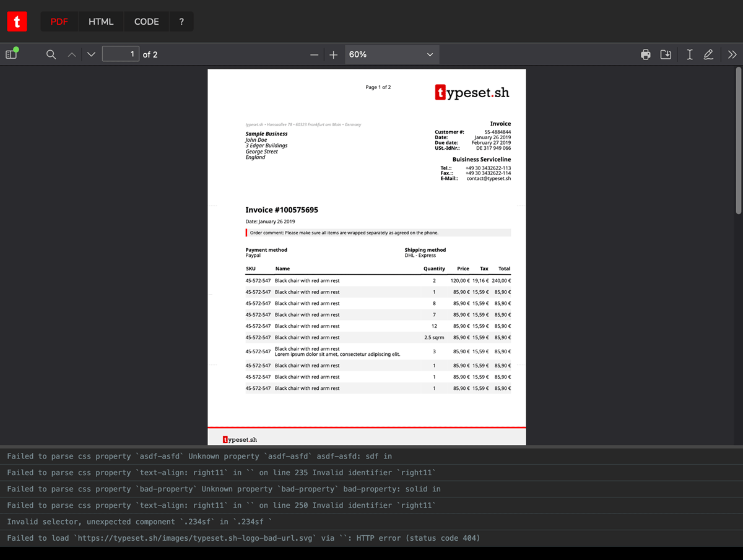Screen dimensions: 743x560
Task: Open the more tools double-chevron menu
Action: (x=732, y=54)
